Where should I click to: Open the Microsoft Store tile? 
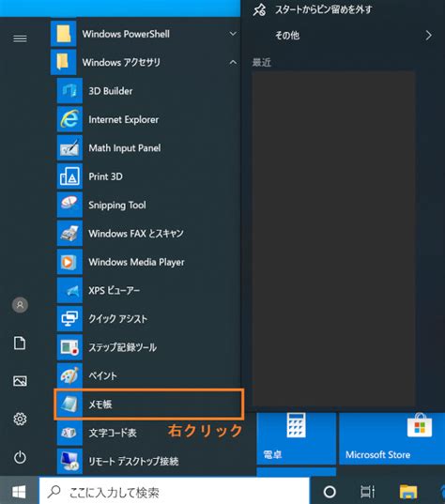(391, 438)
